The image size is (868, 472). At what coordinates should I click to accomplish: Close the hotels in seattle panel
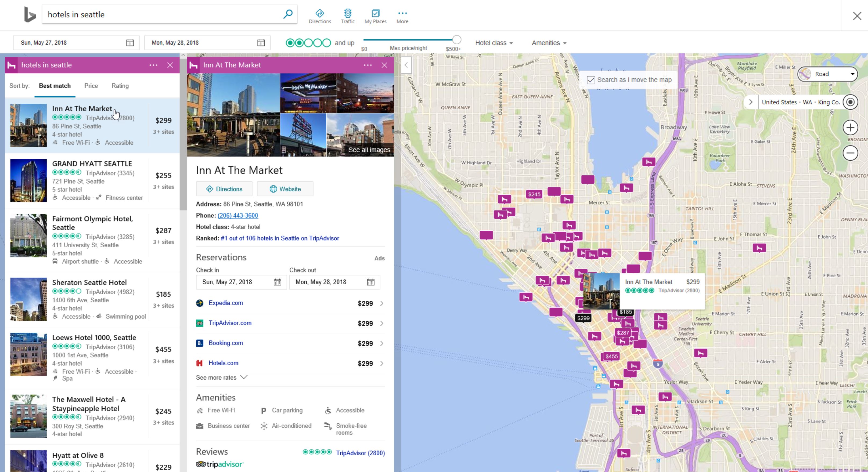170,65
